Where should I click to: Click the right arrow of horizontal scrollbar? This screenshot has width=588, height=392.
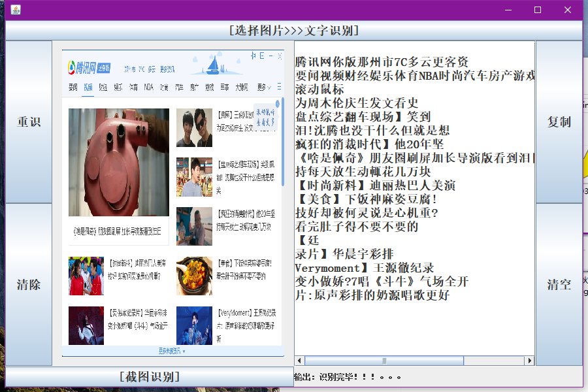click(529, 361)
